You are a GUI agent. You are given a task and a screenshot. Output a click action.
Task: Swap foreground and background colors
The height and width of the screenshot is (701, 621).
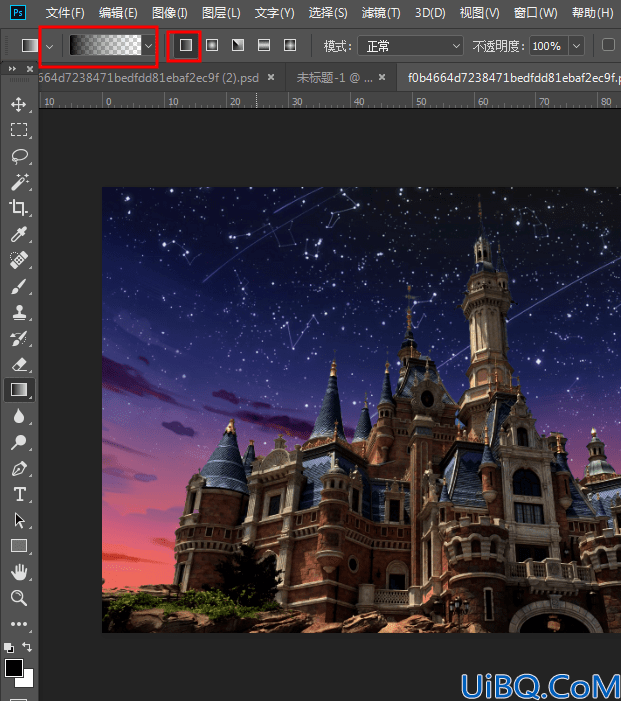pyautogui.click(x=27, y=646)
